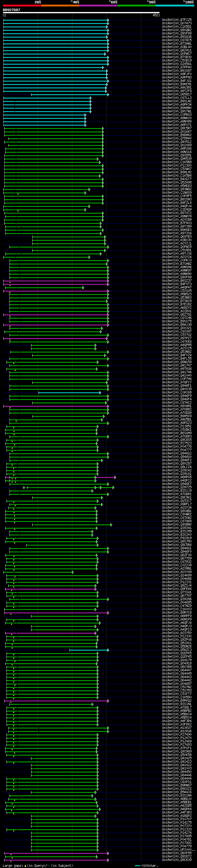Open hit UniRef100_B4FJG1
Image resolution: width=197 pixels, height=868 pixels.
(176, 81)
